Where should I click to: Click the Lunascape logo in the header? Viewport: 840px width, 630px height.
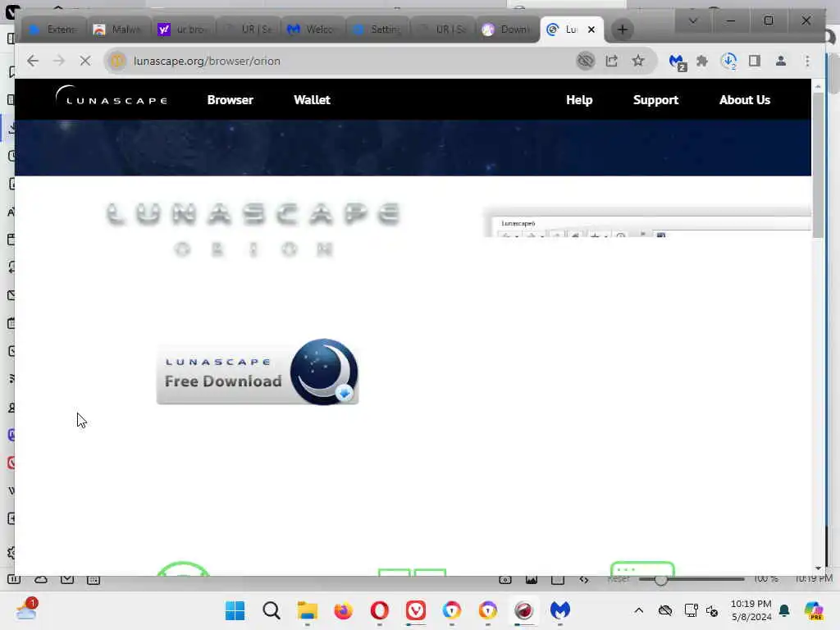tap(112, 97)
